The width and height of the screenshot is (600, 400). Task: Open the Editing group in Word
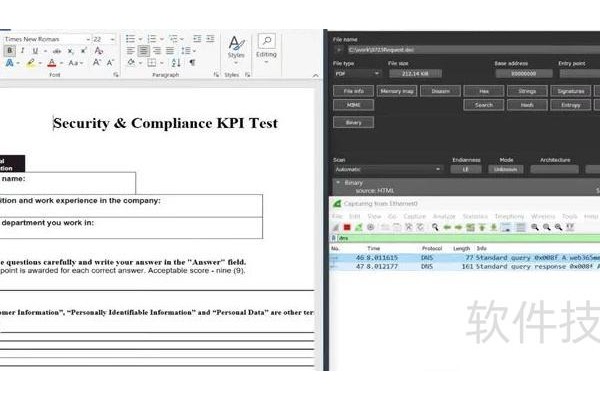pos(266,48)
